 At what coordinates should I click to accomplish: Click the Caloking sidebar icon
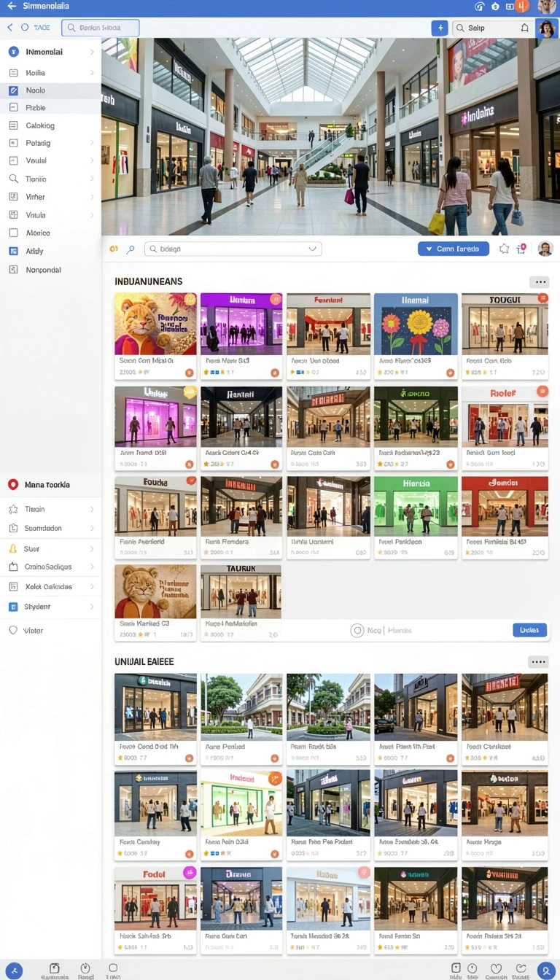(x=12, y=125)
